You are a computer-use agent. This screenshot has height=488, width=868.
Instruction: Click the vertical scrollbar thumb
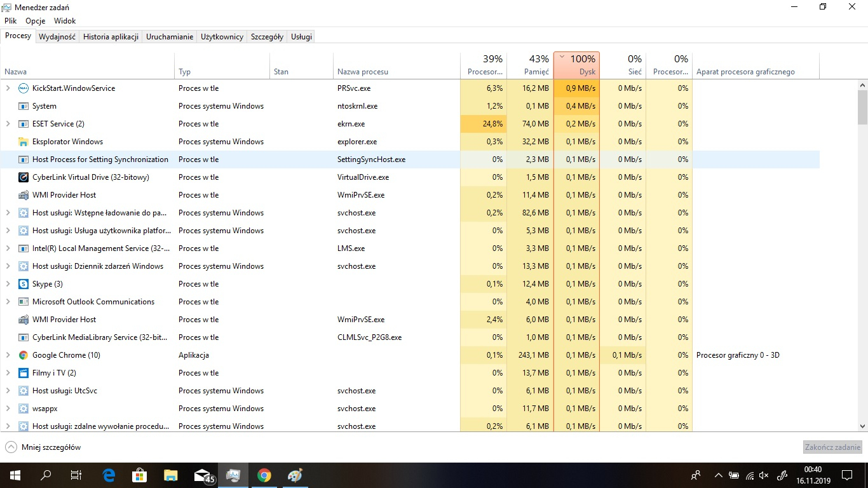[862, 107]
